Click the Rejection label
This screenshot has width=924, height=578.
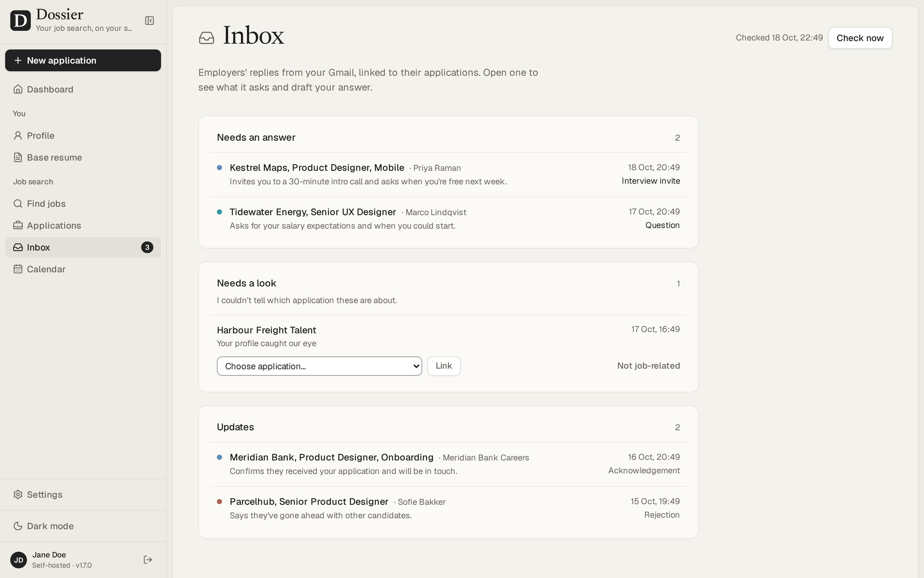click(662, 515)
